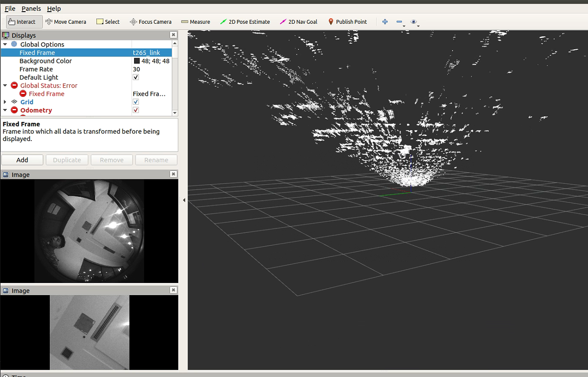Click the Fixed Fra… status value text
588x377 pixels.
pos(149,94)
